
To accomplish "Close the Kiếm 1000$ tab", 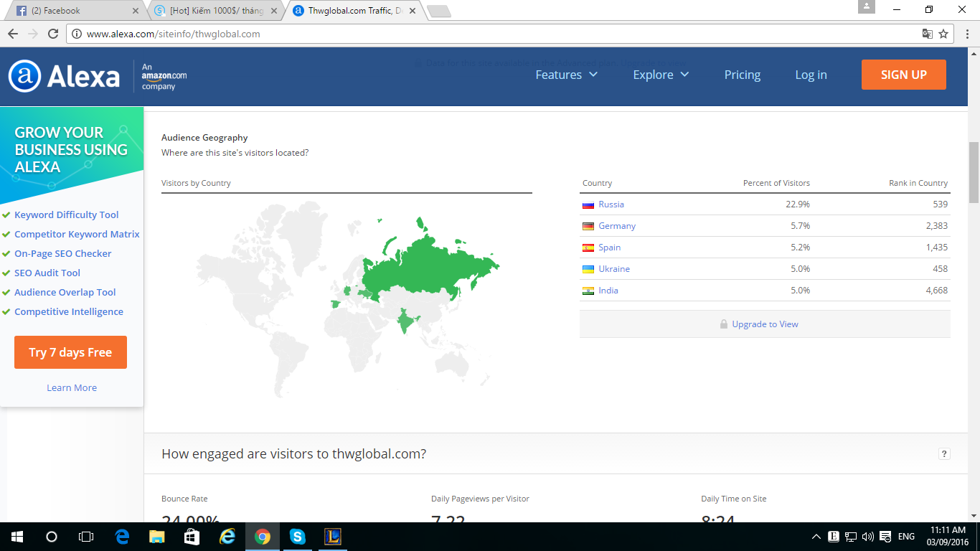I will pos(273,11).
